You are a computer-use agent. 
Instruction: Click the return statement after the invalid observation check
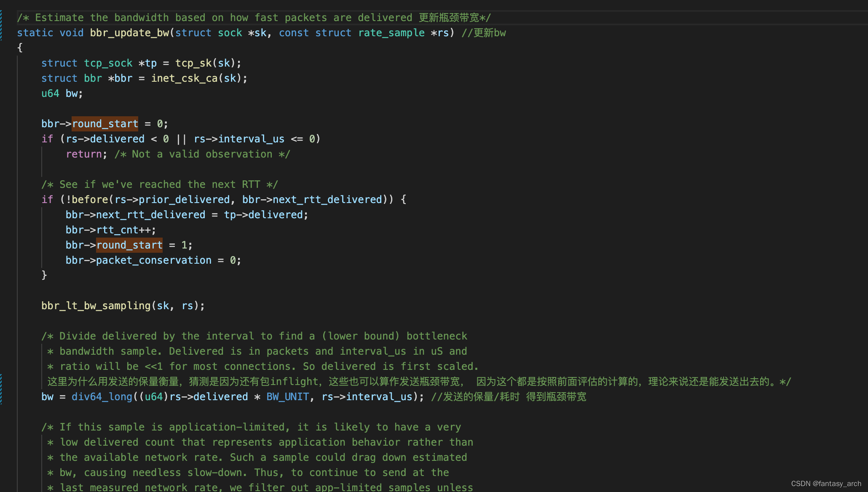click(83, 154)
